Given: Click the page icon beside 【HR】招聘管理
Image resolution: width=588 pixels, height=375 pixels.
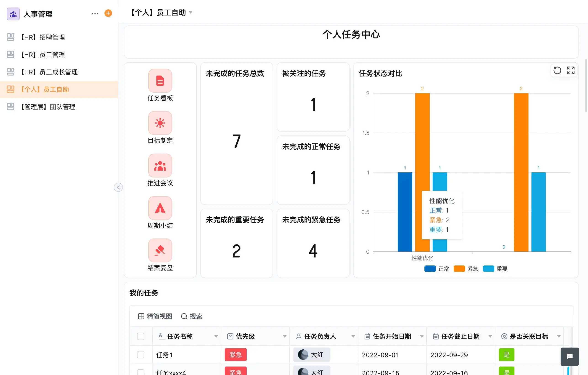Looking at the screenshot, I should click(x=11, y=37).
